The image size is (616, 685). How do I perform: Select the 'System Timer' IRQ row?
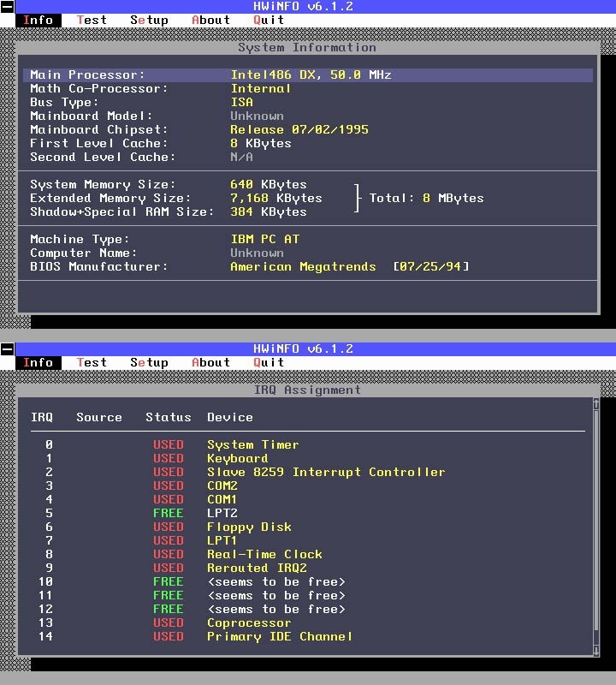[308, 444]
